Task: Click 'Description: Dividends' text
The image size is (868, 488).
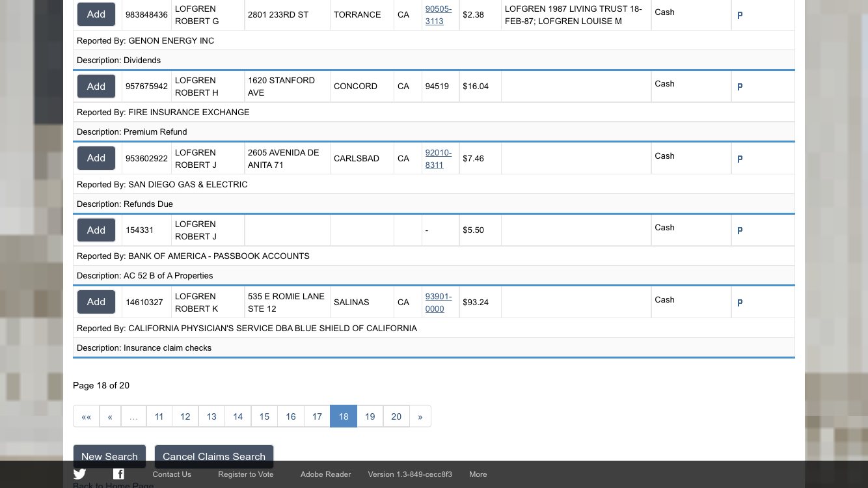Action: click(118, 60)
